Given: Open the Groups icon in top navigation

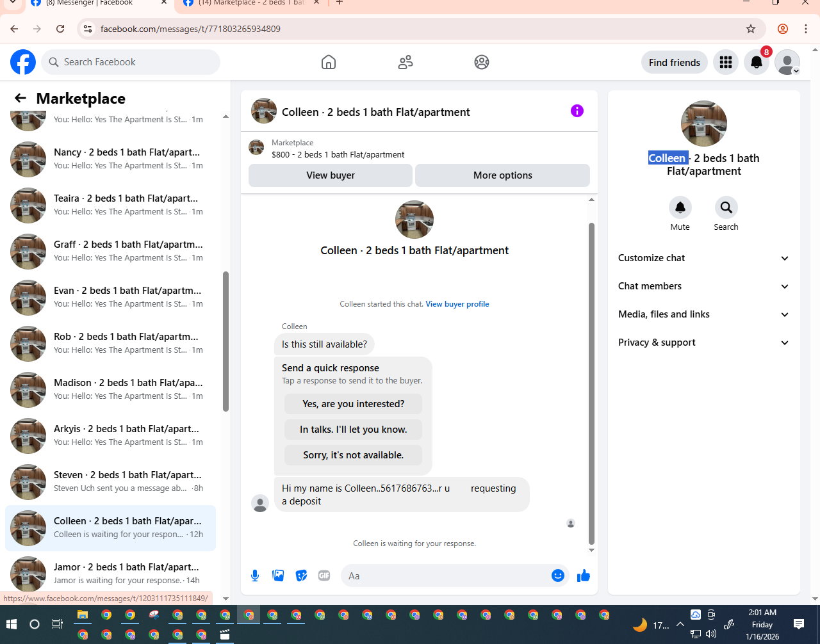Looking at the screenshot, I should tap(482, 62).
